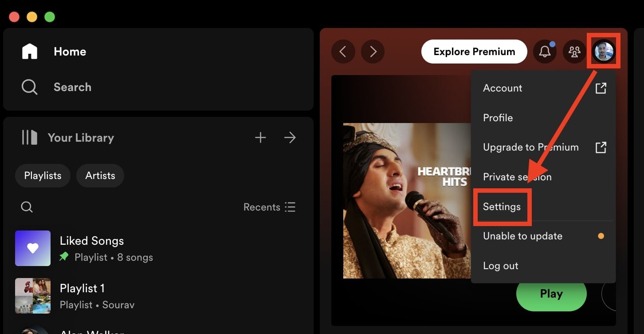Select Upgrade to Premium in the menu

[543, 147]
